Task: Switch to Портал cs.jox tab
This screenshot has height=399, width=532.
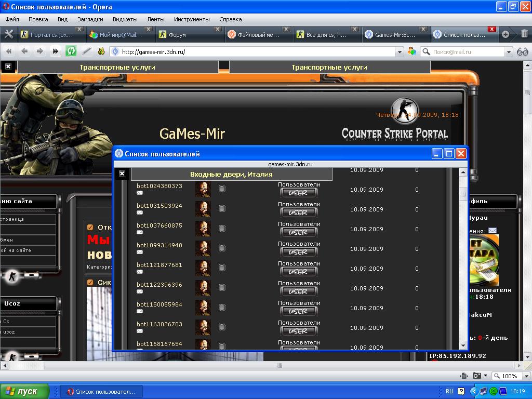Action: 51,35
